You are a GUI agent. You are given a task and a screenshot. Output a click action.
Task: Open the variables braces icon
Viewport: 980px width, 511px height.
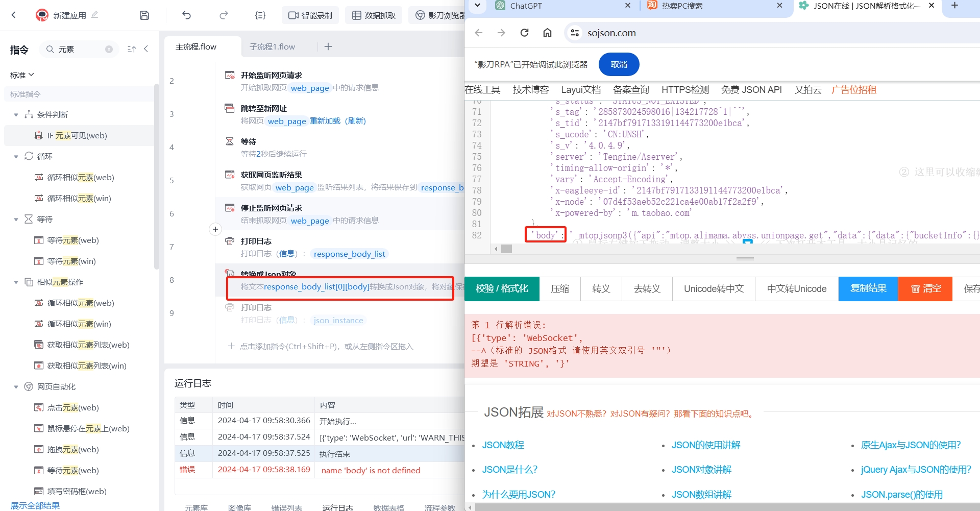(x=260, y=15)
